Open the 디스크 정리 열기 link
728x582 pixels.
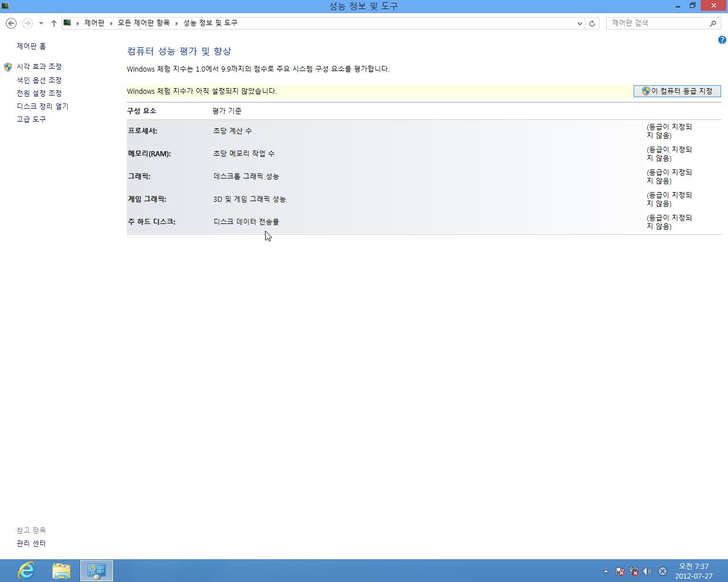point(43,106)
